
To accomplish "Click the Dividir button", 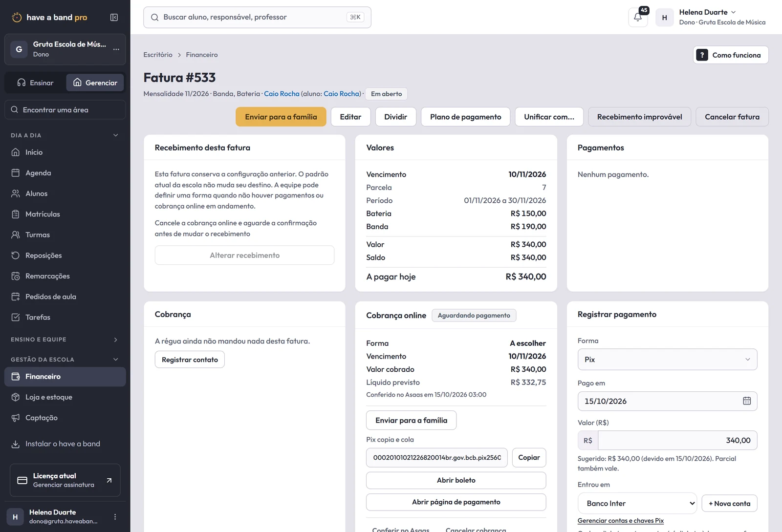I will pos(395,117).
